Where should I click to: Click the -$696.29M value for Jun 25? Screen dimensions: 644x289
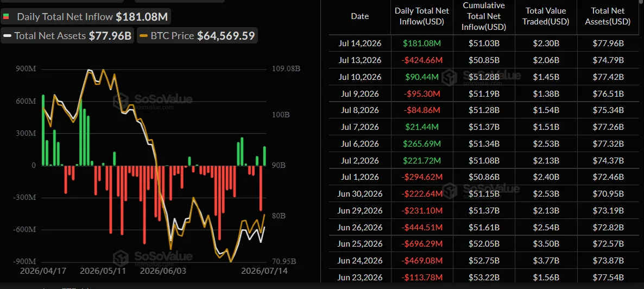422,244
